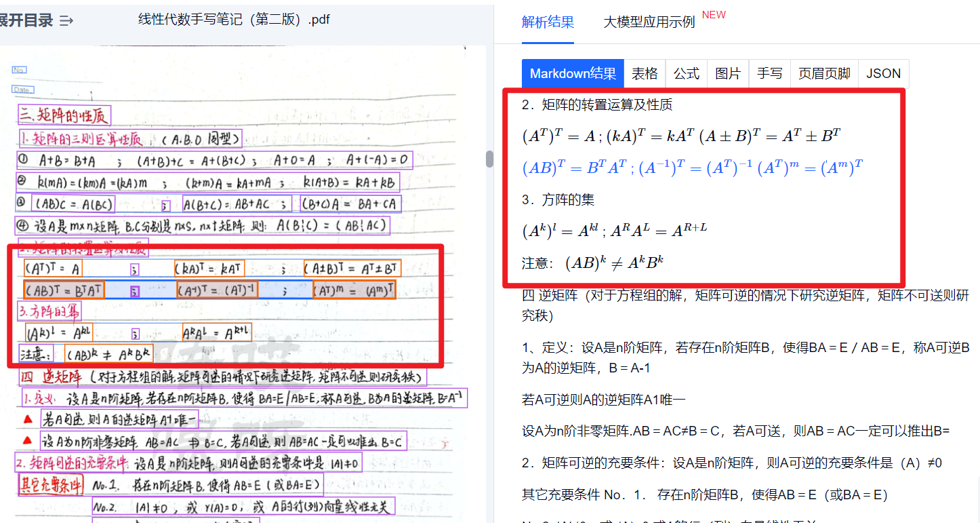Open the 大模型应用示例 tab
Viewport: 980px width, 523px height.
point(649,22)
